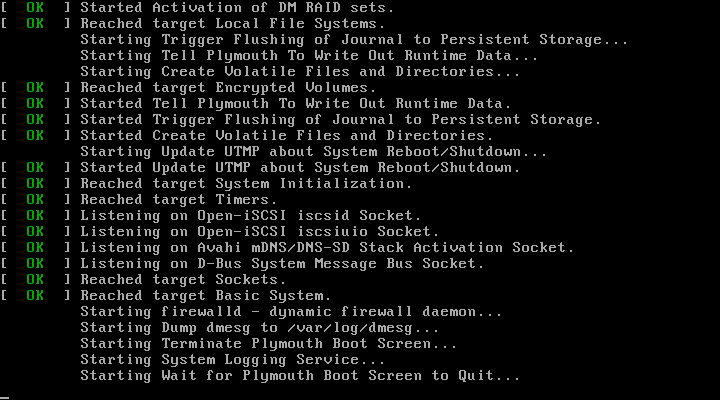This screenshot has width=720, height=400.
Task: Click the 'Reached target Encrypted Volumes' line
Action: tap(188, 88)
